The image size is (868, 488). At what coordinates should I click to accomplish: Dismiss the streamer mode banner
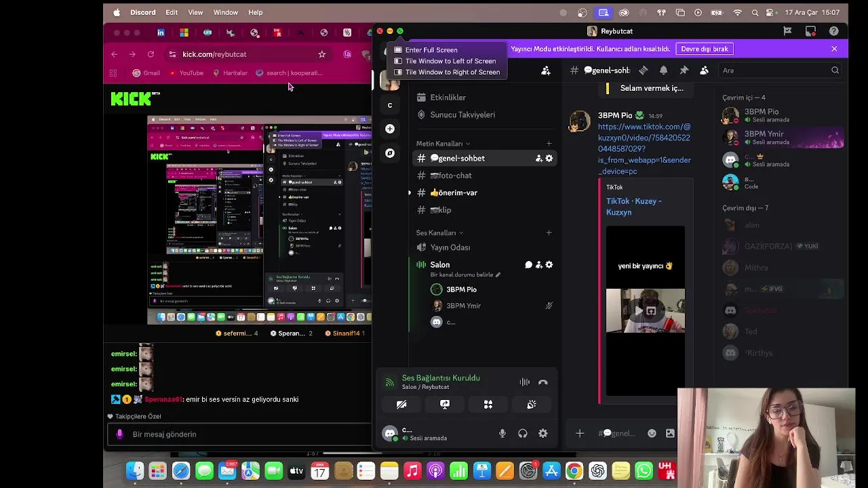point(834,49)
